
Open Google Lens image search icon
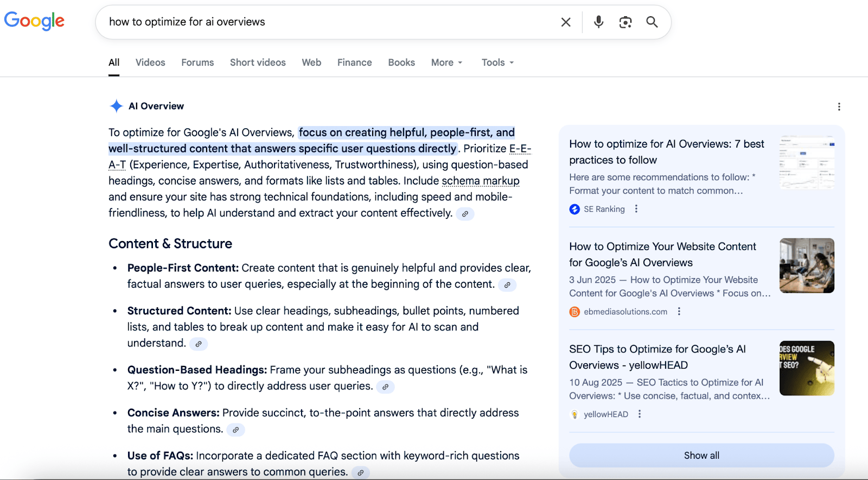626,22
